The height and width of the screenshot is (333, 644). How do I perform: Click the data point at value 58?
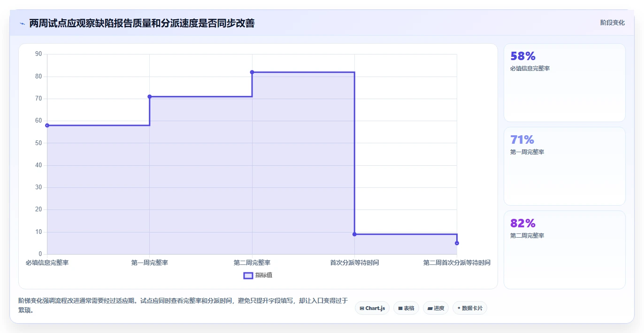[x=47, y=125]
